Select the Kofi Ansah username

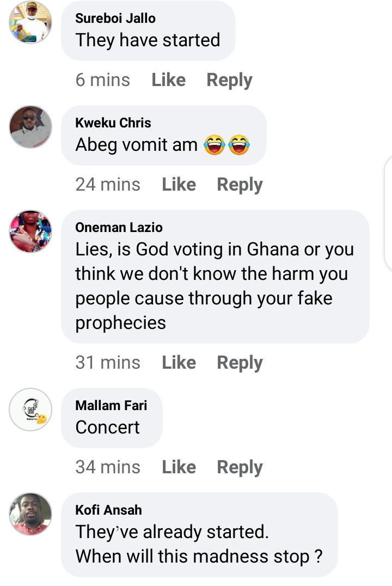point(108,510)
